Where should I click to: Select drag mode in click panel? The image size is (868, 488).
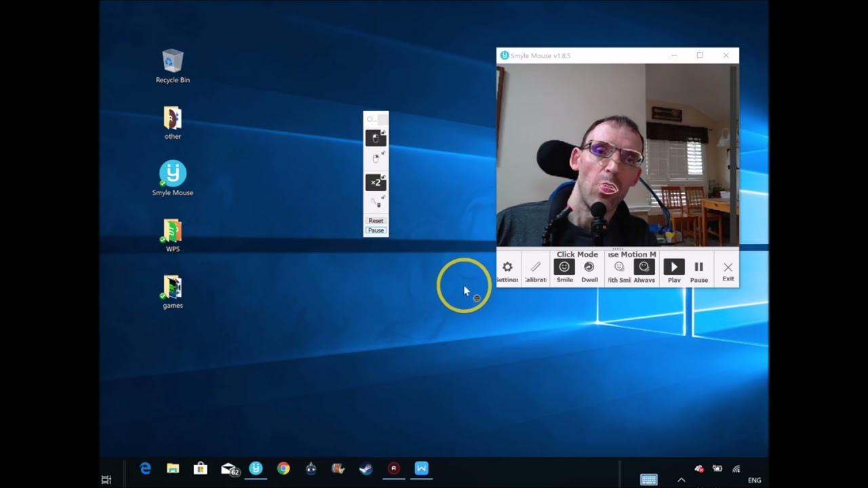[x=376, y=203]
